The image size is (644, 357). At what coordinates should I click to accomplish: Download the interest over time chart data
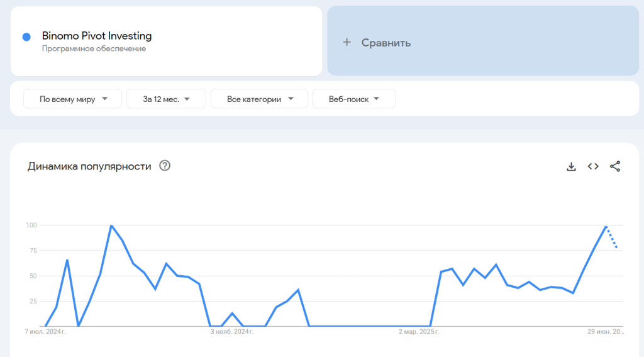pyautogui.click(x=571, y=166)
